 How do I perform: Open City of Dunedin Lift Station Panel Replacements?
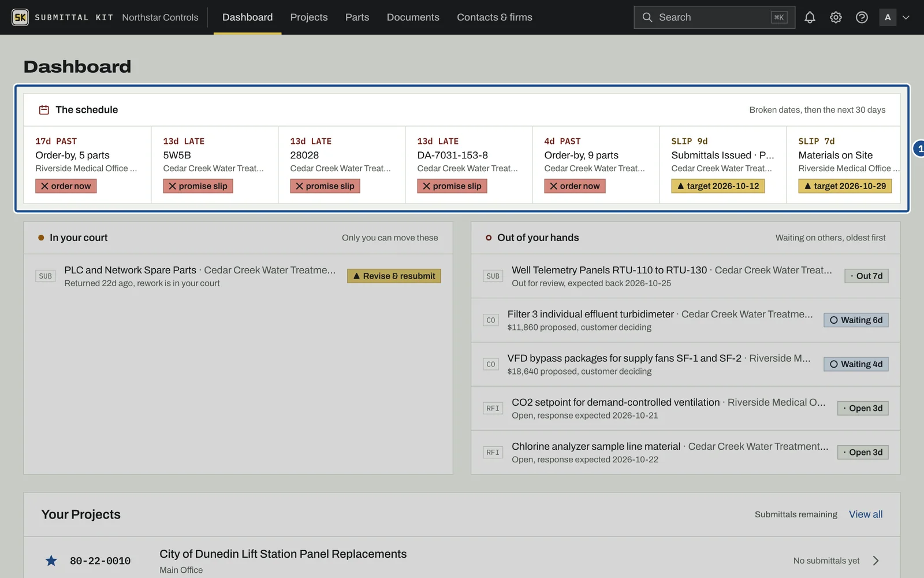[x=283, y=554]
